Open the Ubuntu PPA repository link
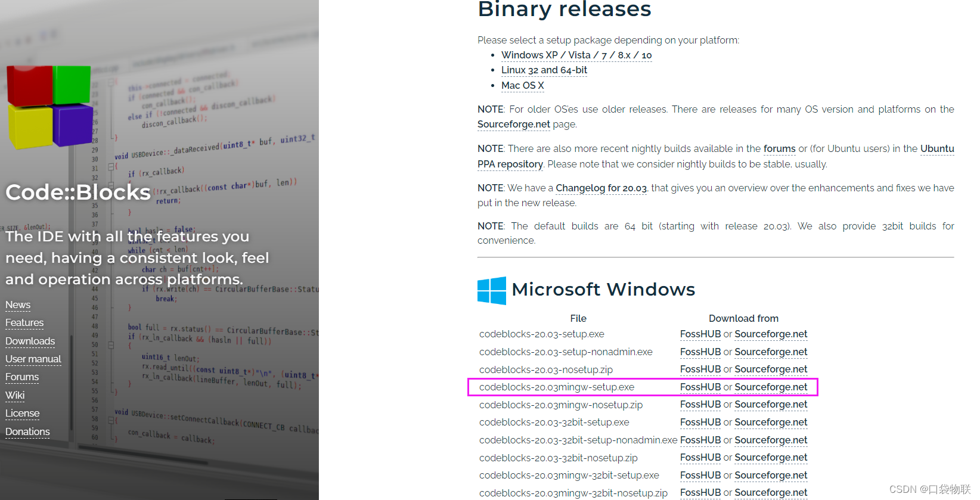980x500 pixels. [510, 164]
